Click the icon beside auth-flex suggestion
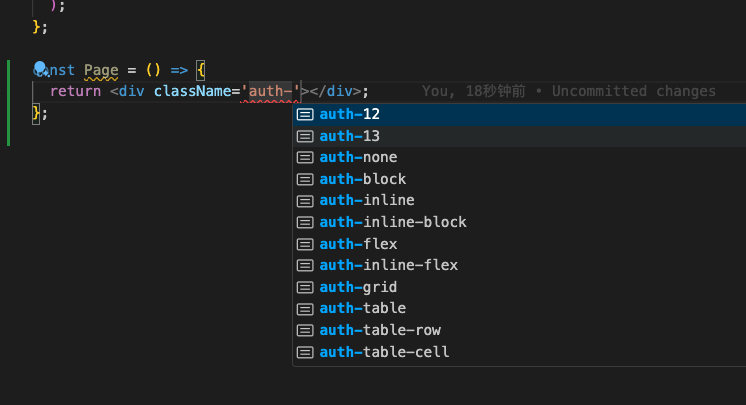746x405 pixels. tap(305, 244)
